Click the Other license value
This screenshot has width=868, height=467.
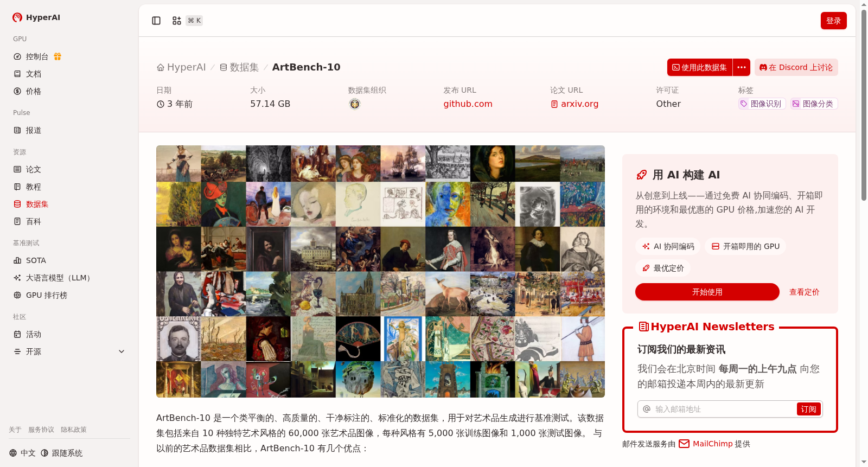tap(668, 104)
